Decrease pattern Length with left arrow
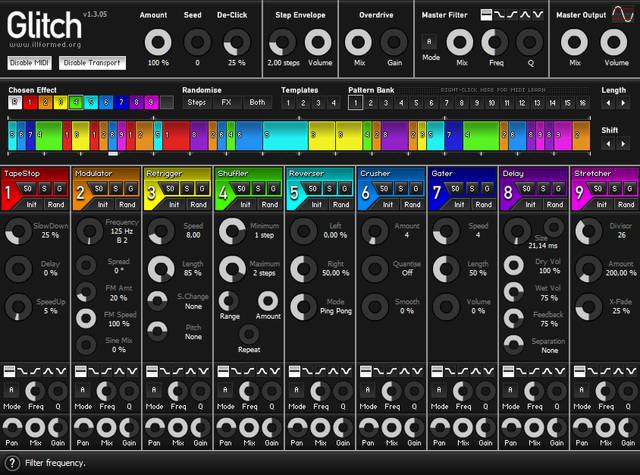640x475 pixels. click(608, 103)
